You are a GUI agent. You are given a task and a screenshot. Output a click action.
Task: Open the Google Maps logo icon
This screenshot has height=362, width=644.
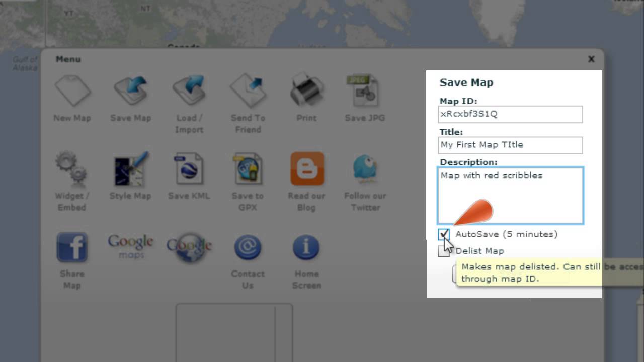(x=130, y=246)
